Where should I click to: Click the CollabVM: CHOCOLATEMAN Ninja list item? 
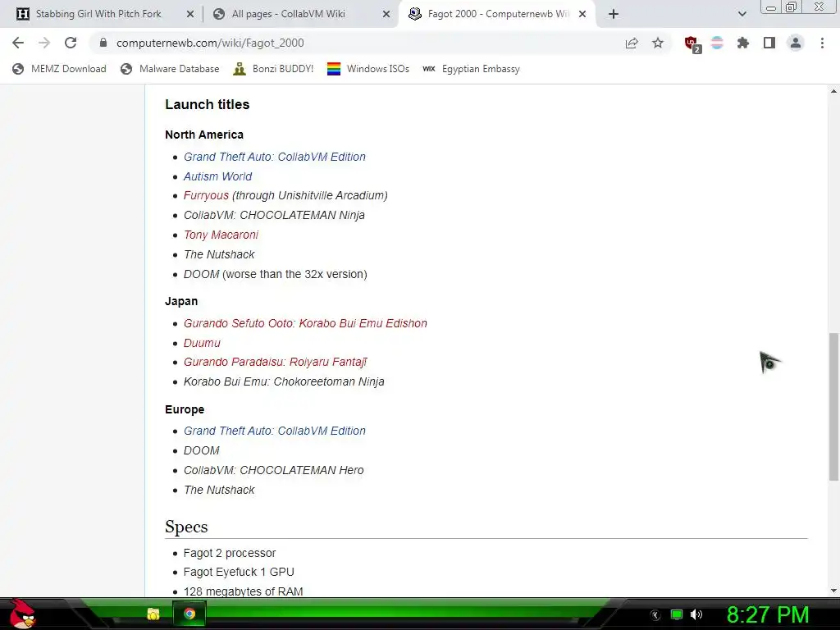[x=274, y=216]
